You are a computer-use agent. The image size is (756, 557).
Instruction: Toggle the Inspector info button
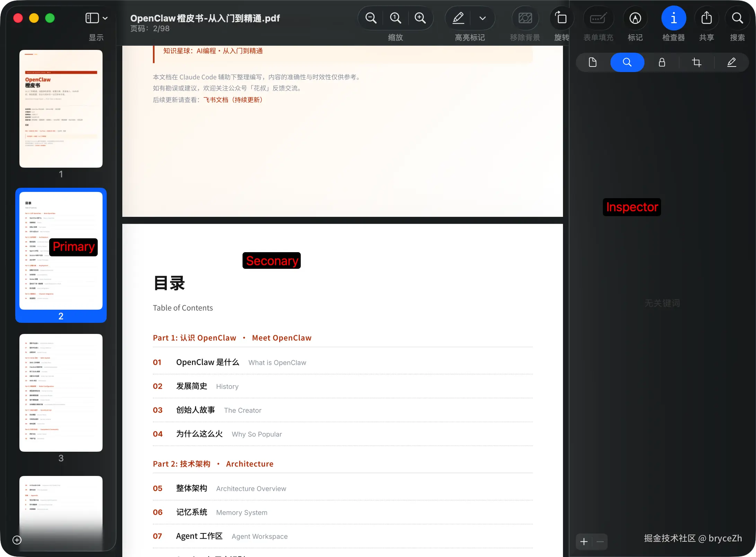click(x=674, y=18)
